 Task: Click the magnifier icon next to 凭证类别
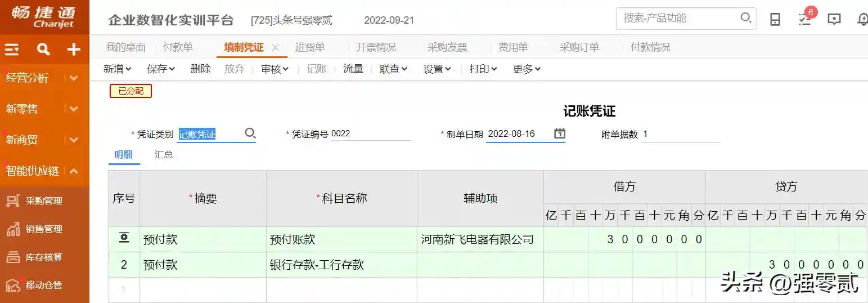(x=250, y=133)
